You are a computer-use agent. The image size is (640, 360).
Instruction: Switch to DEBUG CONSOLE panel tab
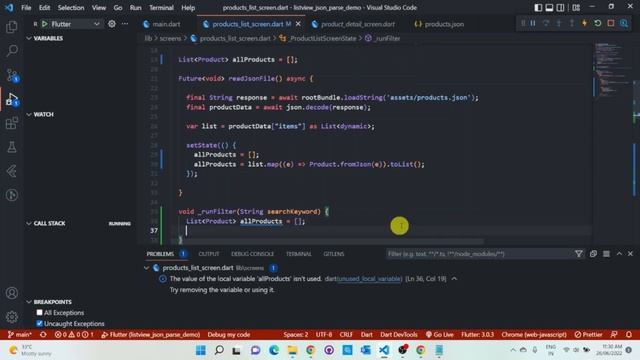tap(252, 254)
